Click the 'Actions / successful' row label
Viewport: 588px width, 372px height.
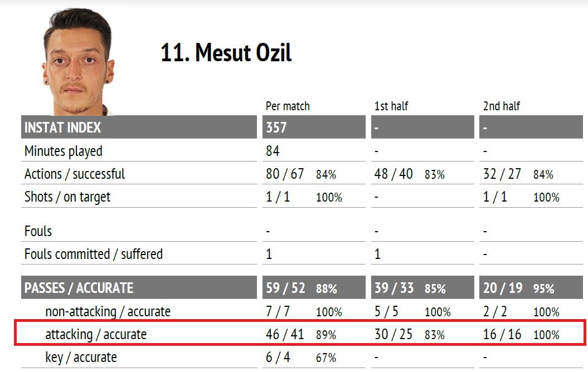pyautogui.click(x=75, y=174)
